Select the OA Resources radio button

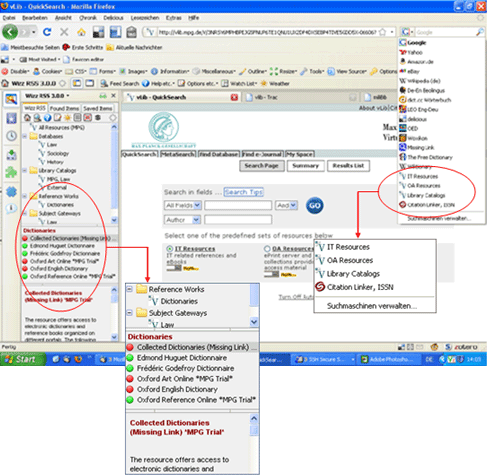[267, 249]
